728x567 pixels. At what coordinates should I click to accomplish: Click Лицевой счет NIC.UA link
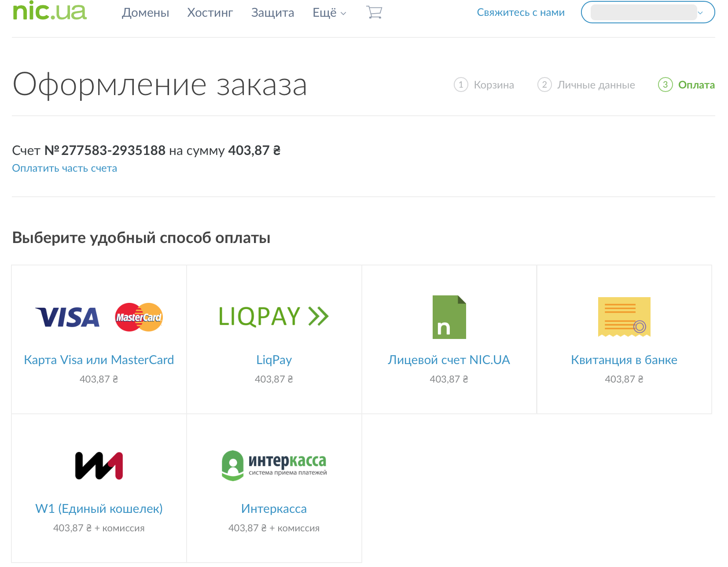(x=449, y=360)
